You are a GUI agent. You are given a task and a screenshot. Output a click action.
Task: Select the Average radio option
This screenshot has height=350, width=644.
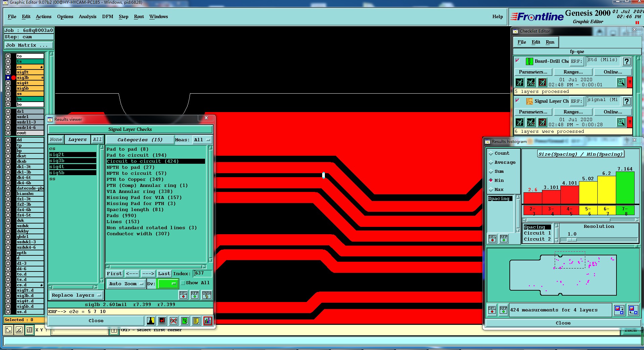pyautogui.click(x=491, y=162)
